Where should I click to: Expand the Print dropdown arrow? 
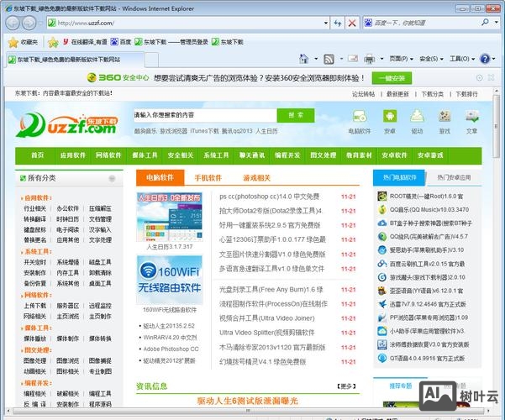[381, 59]
